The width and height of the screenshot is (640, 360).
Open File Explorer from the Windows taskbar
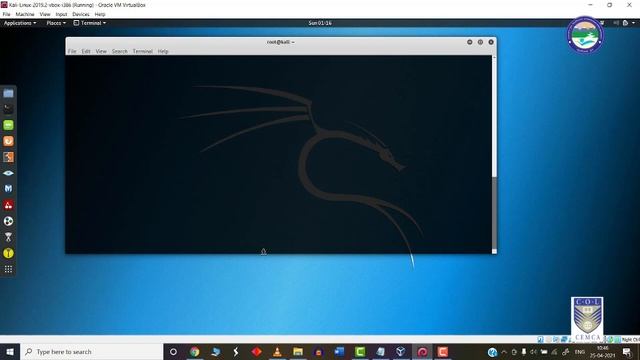coord(298,351)
